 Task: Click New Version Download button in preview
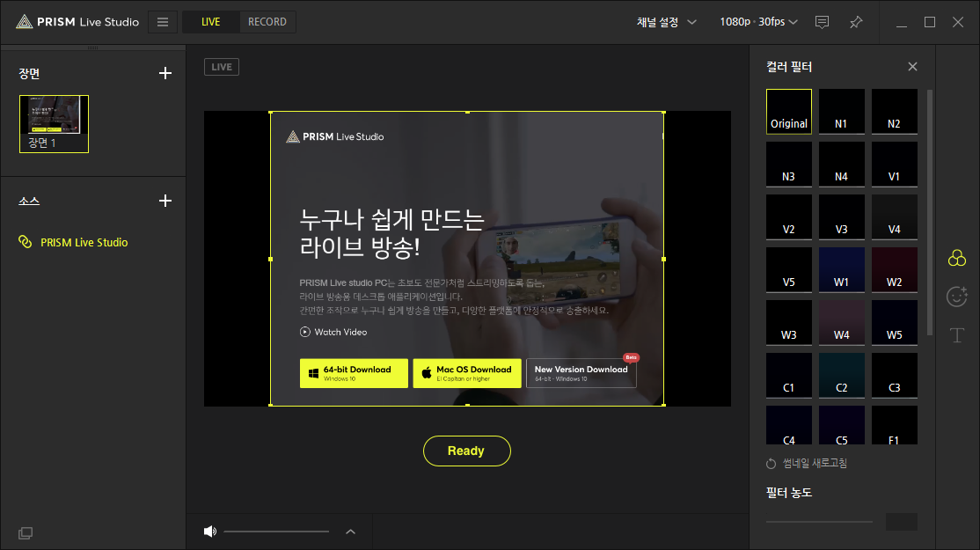[581, 373]
